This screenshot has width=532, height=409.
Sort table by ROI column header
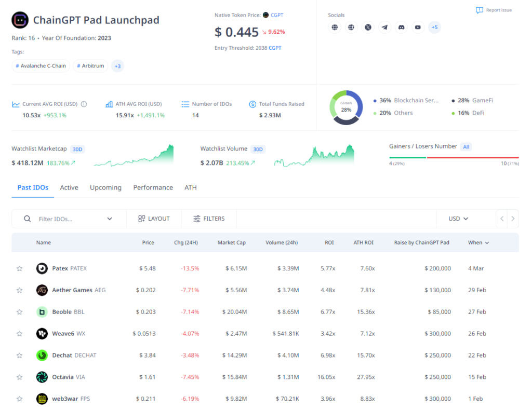point(329,242)
